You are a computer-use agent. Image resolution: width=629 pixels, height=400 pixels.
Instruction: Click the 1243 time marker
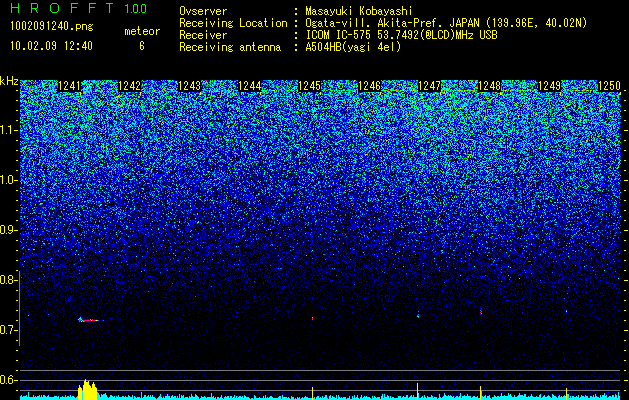[x=189, y=86]
